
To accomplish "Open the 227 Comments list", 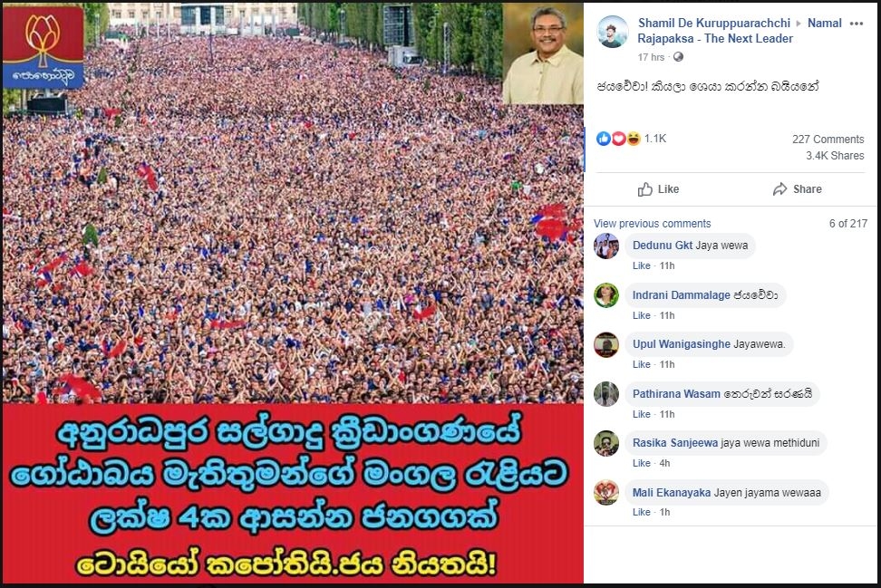I will (828, 140).
